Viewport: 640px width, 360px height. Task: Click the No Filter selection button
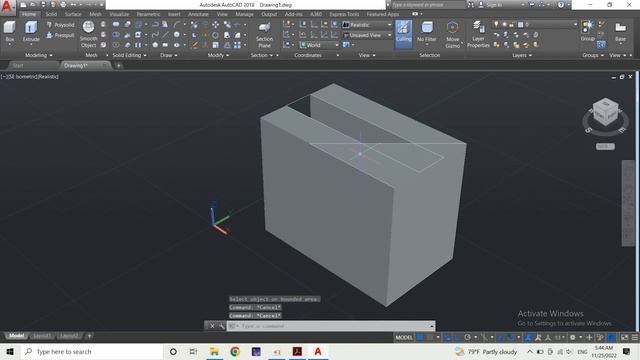427,33
